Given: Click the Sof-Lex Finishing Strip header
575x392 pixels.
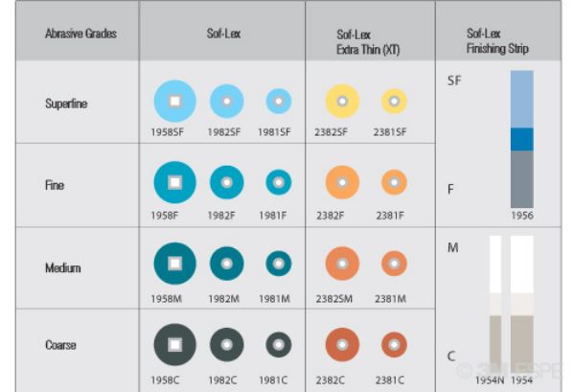Looking at the screenshot, I should pyautogui.click(x=496, y=40).
